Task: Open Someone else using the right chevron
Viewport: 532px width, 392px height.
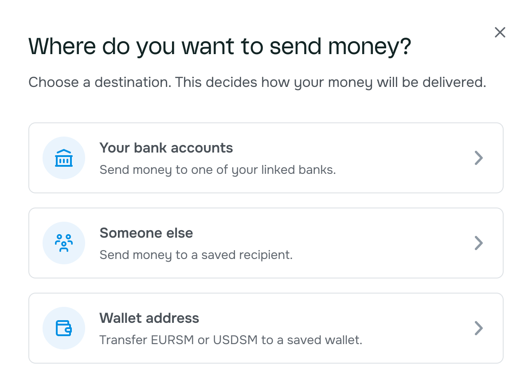Action: point(478,243)
